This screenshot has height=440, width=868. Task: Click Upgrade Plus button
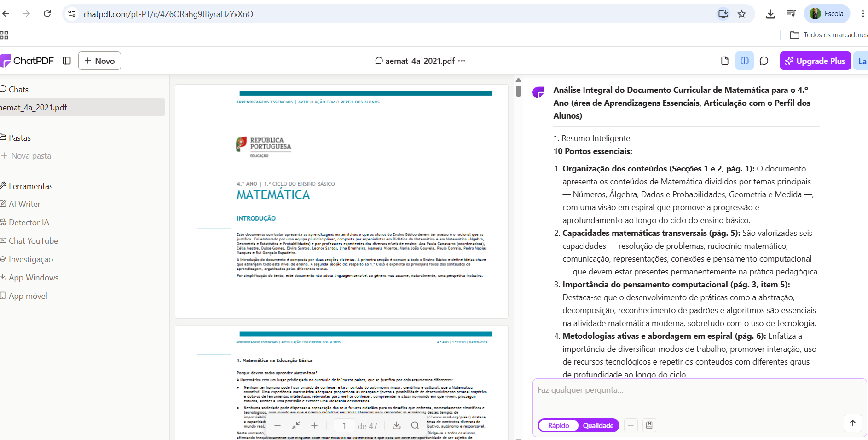pyautogui.click(x=815, y=61)
